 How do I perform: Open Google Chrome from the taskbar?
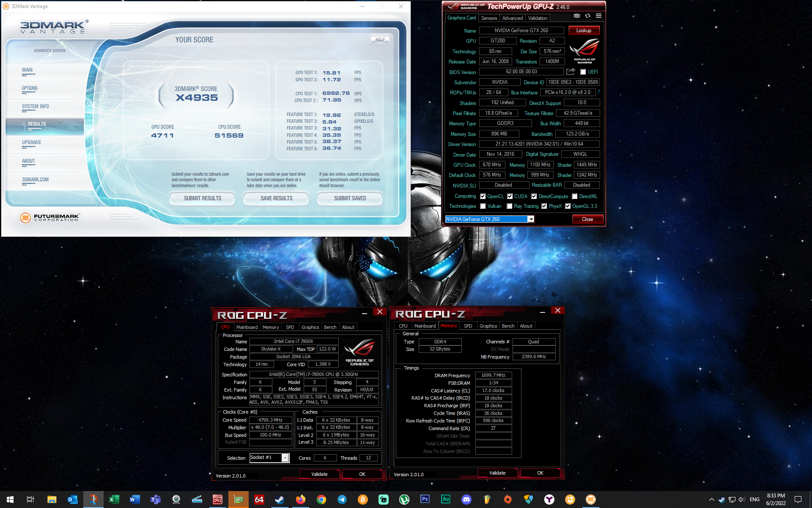click(321, 500)
